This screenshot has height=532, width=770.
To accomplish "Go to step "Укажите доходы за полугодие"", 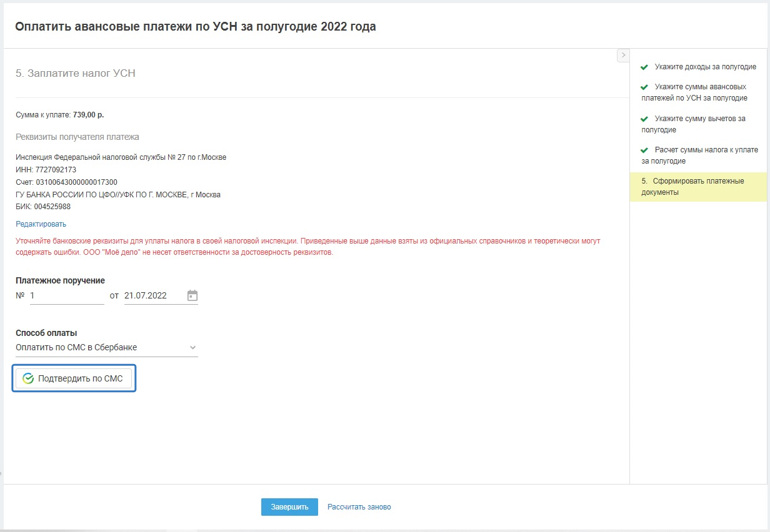I will pyautogui.click(x=705, y=67).
